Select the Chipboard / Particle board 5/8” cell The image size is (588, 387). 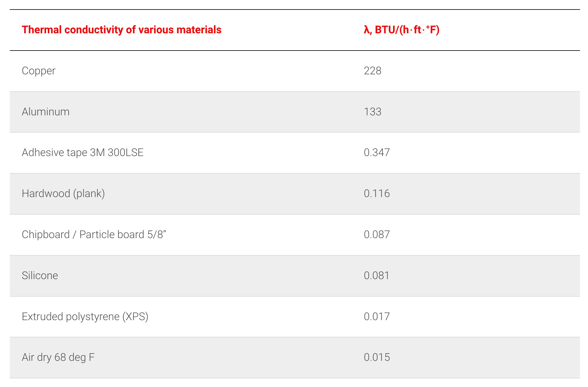[x=94, y=235]
